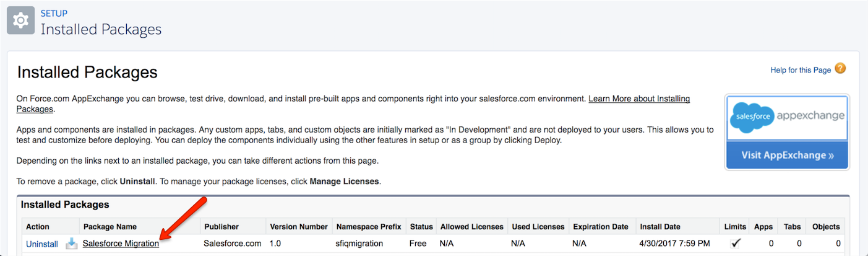Click the Action column header
The height and width of the screenshot is (256, 868).
(38, 226)
